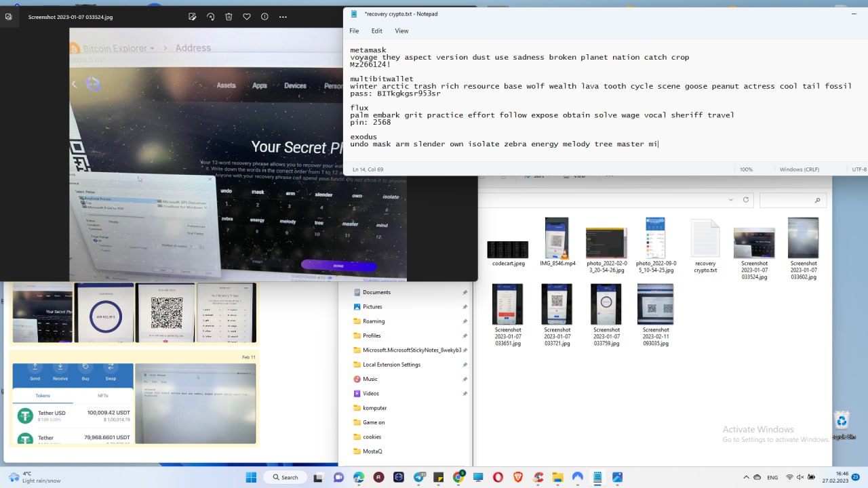
Task: Open Game on folder in sidebar
Action: tap(374, 422)
